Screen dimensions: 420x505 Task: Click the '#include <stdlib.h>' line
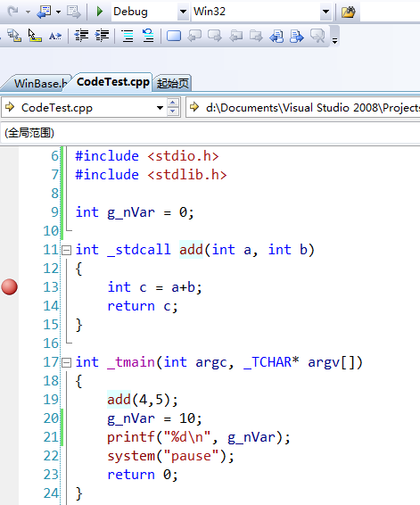tap(151, 175)
